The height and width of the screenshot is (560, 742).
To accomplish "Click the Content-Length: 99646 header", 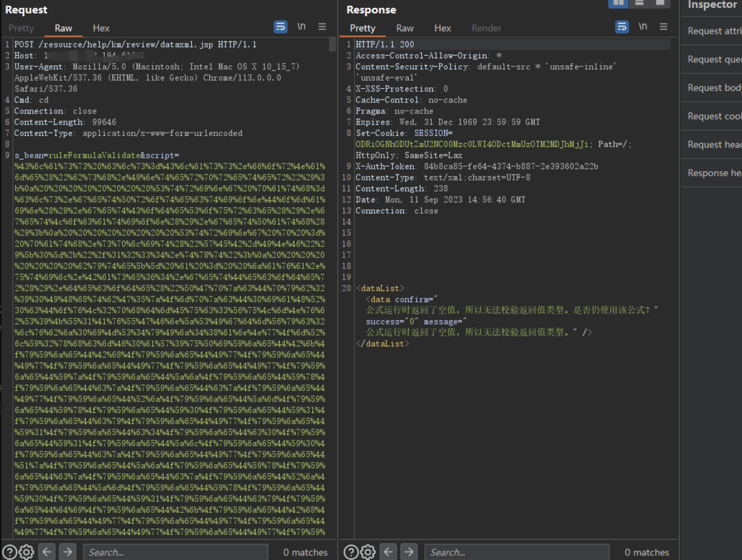I will pyautogui.click(x=65, y=122).
